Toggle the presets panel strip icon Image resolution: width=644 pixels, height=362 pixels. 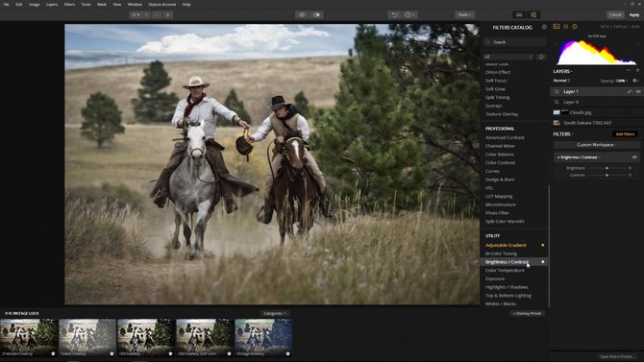pyautogui.click(x=519, y=14)
